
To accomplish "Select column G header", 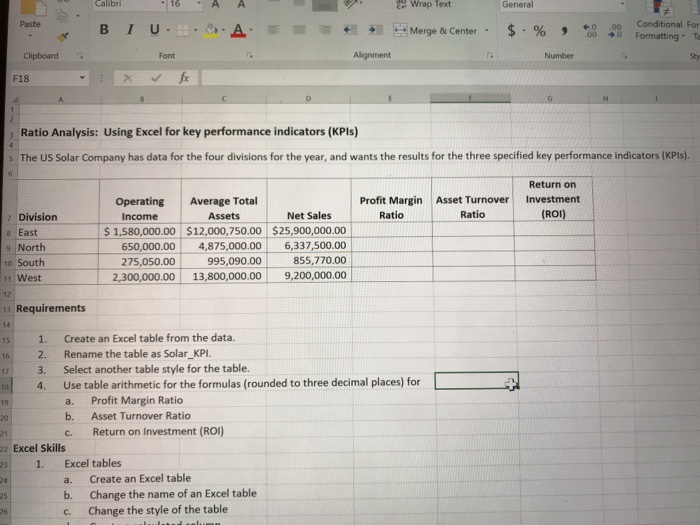I will point(550,98).
